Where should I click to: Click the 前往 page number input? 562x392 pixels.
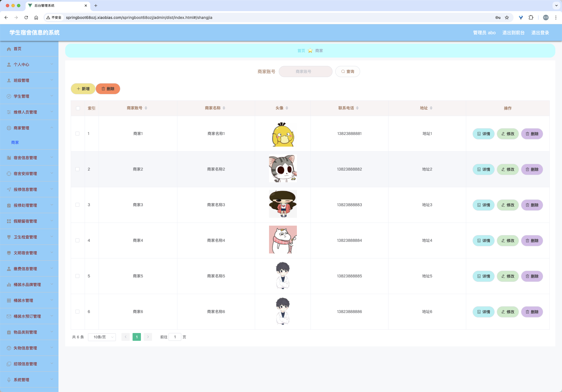tap(175, 337)
